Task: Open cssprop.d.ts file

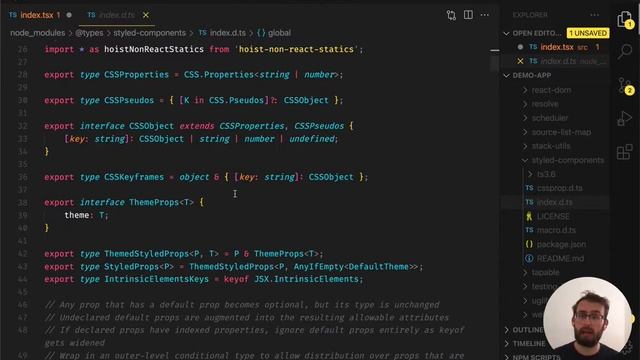Action: (x=560, y=188)
